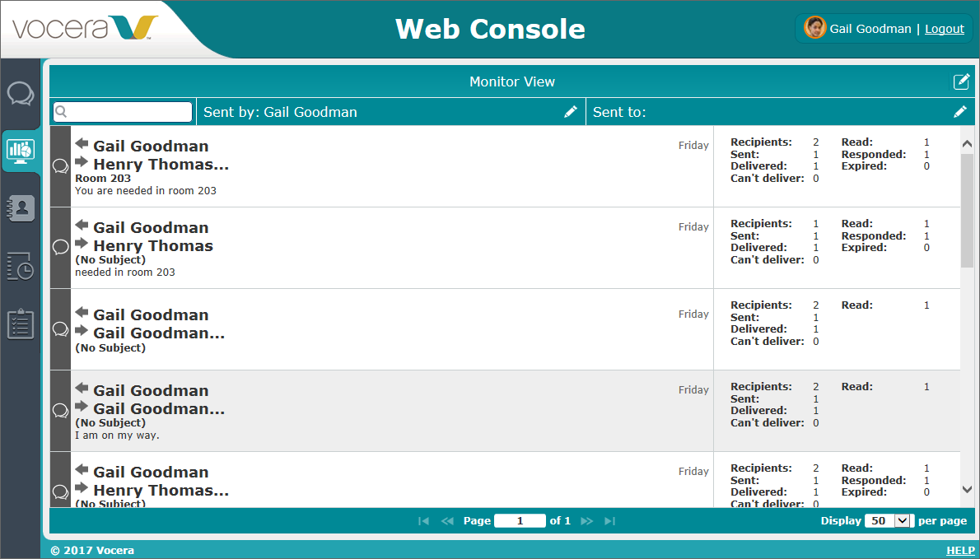Click the Gail Goodman username in header

pos(870,29)
